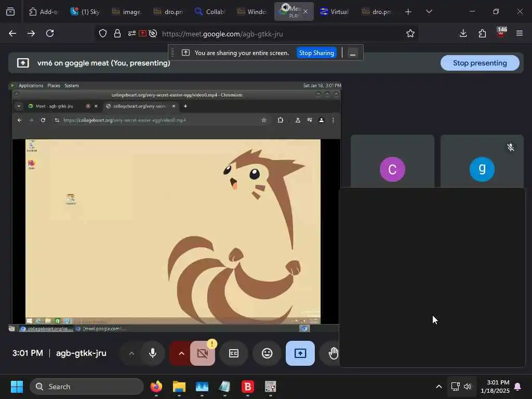The image size is (532, 399).
Task: Go back in Firefox navigation
Action: (12, 33)
